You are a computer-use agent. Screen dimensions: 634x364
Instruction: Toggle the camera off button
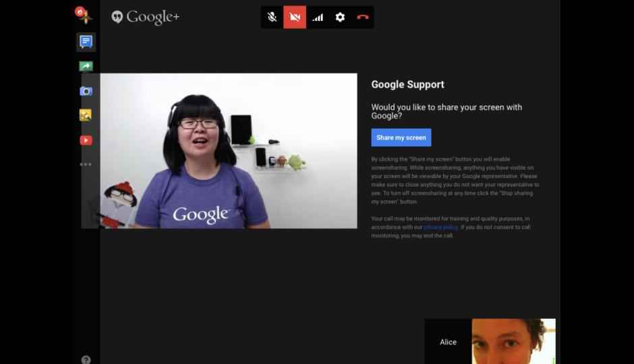(295, 17)
